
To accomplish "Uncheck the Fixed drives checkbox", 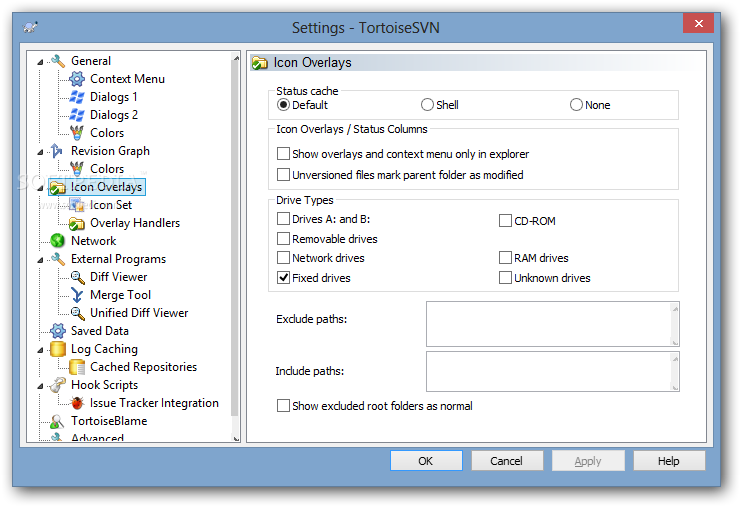I will 283,277.
